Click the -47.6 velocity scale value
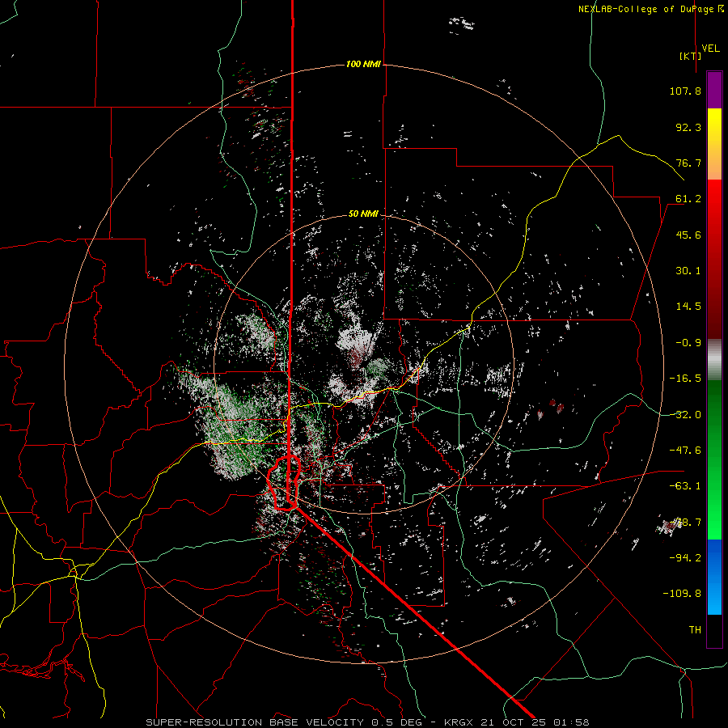The height and width of the screenshot is (728, 728). pyautogui.click(x=685, y=451)
